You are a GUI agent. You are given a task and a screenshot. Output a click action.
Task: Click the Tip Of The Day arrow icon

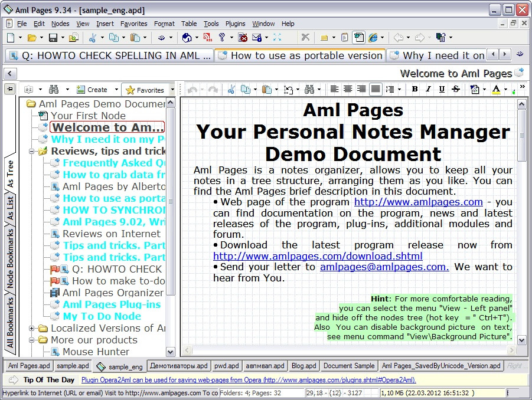13,380
